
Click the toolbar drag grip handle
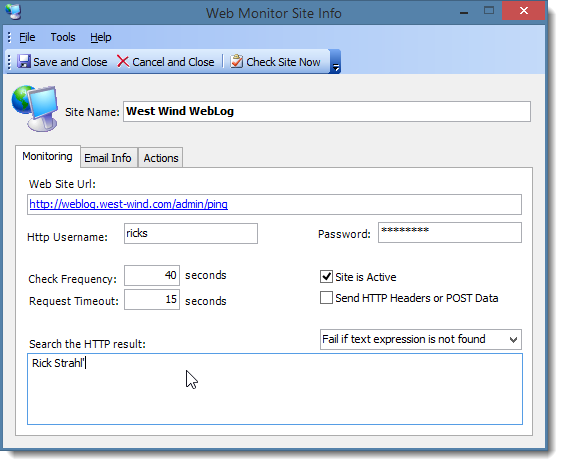(x=10, y=62)
